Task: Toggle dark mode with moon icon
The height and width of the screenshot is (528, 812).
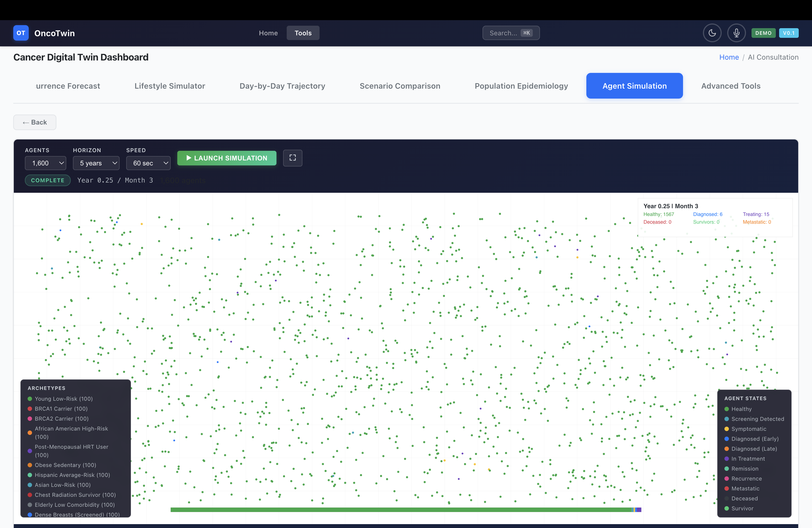Action: tap(712, 33)
